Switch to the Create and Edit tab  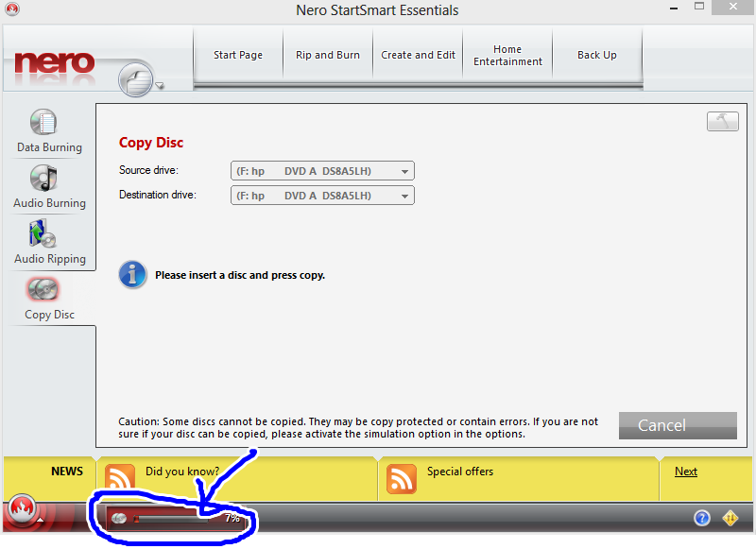(418, 55)
